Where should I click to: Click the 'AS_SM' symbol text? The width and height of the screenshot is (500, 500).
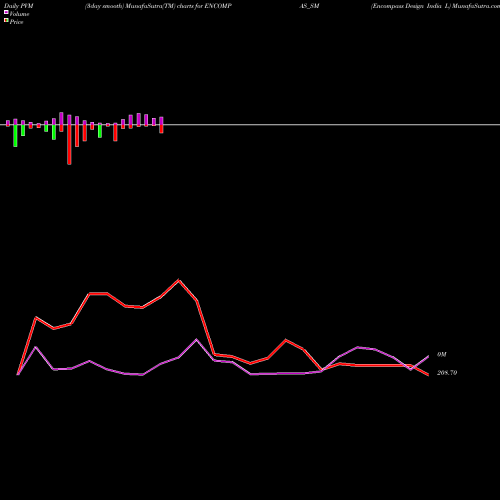coord(309,6)
